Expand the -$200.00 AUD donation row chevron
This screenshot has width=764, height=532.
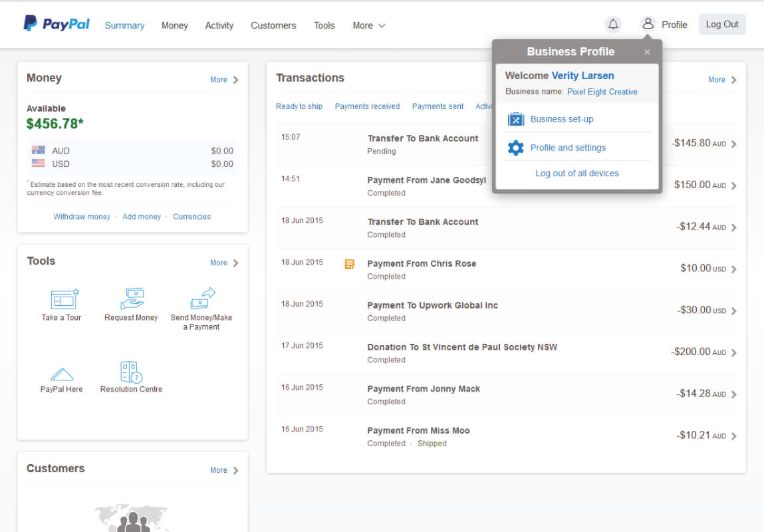tap(734, 352)
